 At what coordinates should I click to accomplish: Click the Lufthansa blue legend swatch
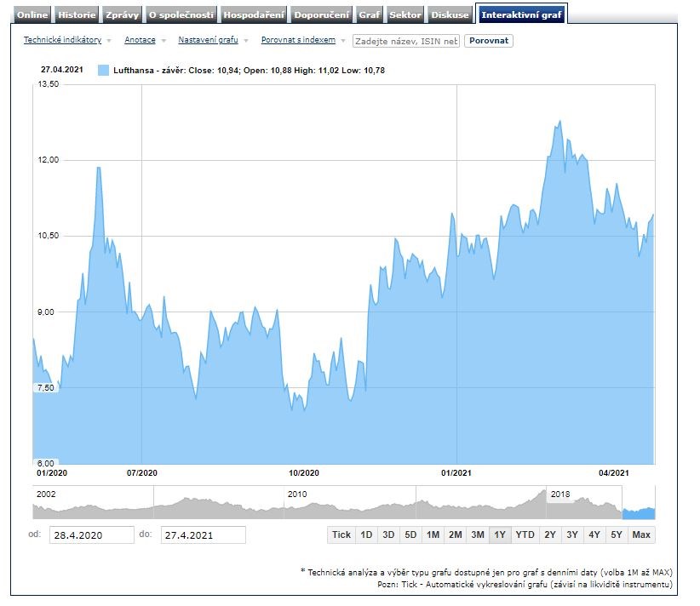(x=103, y=70)
